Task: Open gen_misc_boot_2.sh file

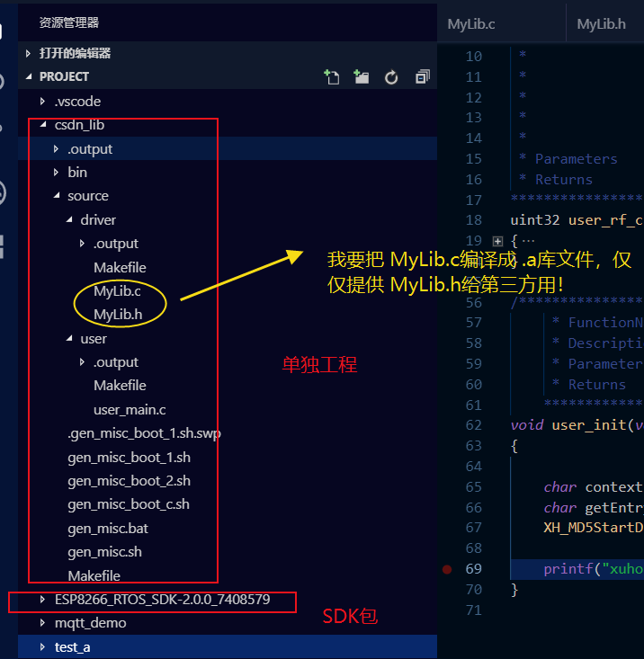Action: [129, 481]
